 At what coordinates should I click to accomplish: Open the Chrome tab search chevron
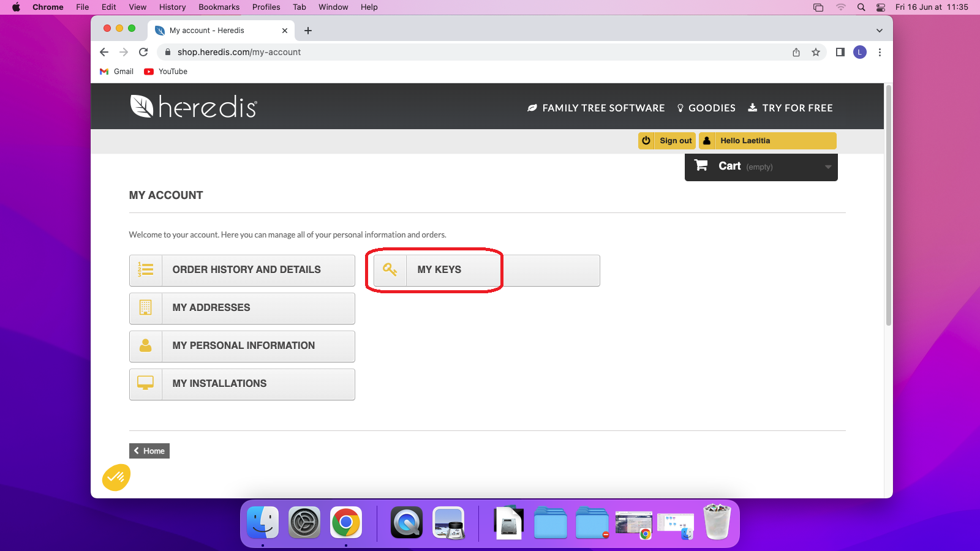(880, 31)
